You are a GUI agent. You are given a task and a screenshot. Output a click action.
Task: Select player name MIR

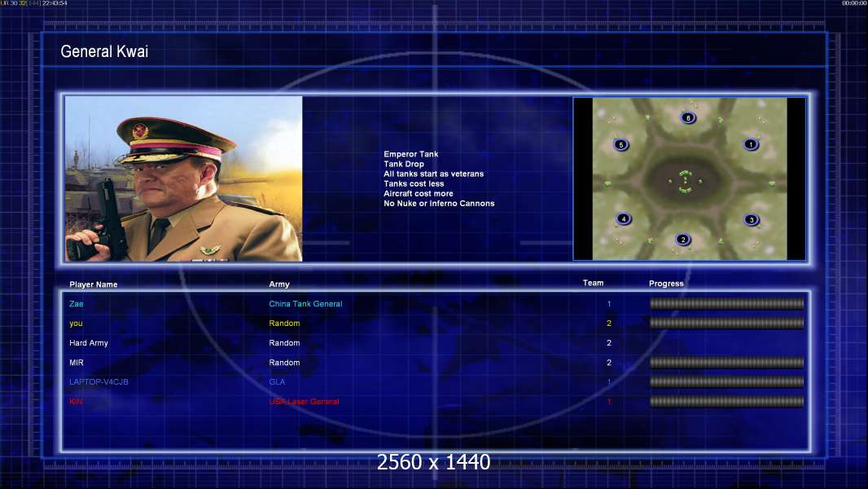pyautogui.click(x=77, y=363)
